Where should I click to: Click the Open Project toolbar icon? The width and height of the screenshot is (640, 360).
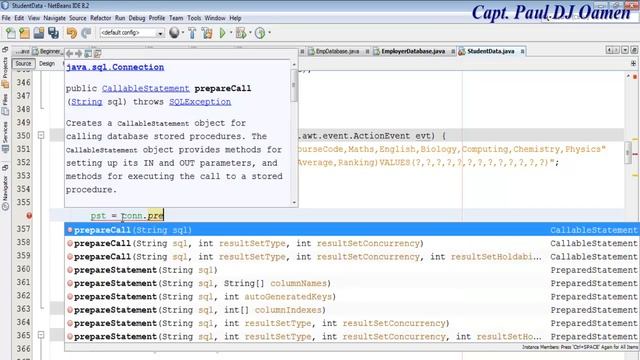(39, 33)
